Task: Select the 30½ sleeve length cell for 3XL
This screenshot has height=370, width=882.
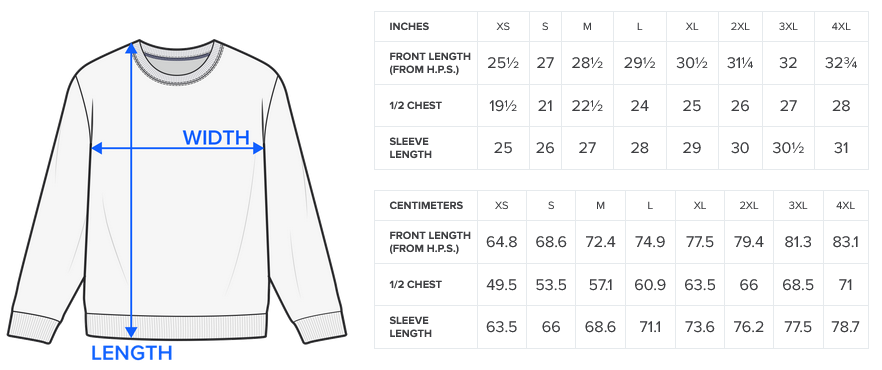Action: coord(788,148)
